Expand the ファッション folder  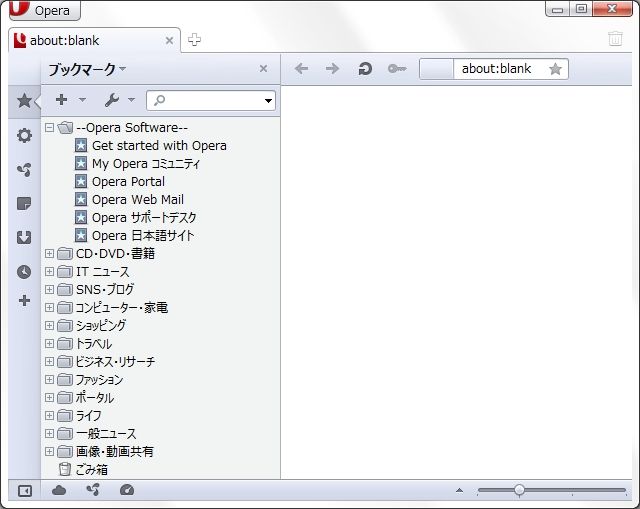coord(49,380)
